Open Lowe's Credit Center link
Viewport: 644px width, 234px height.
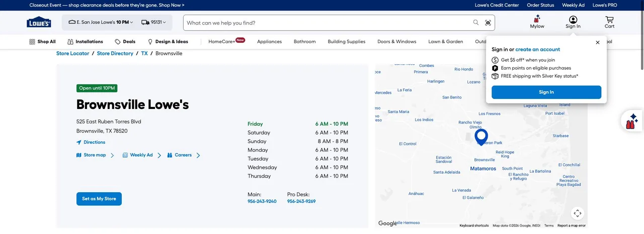coord(497,5)
